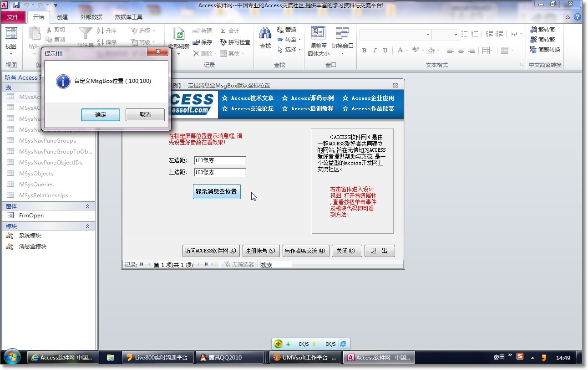
Task: Click the 合计 totals sigma icon
Action: pos(223,31)
